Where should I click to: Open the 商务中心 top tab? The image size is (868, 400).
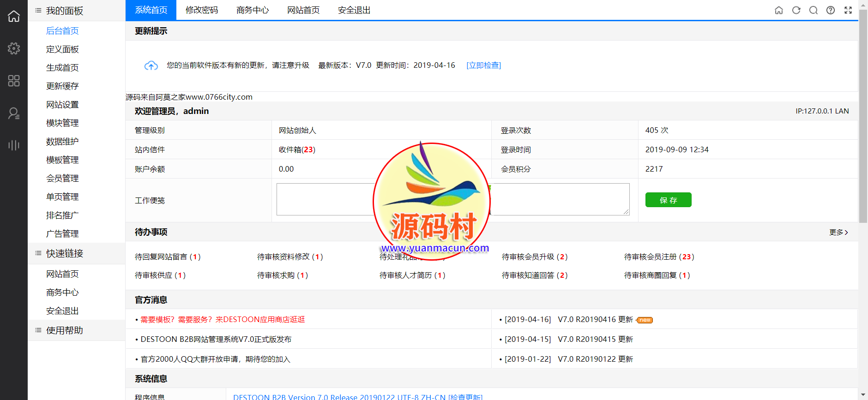253,10
